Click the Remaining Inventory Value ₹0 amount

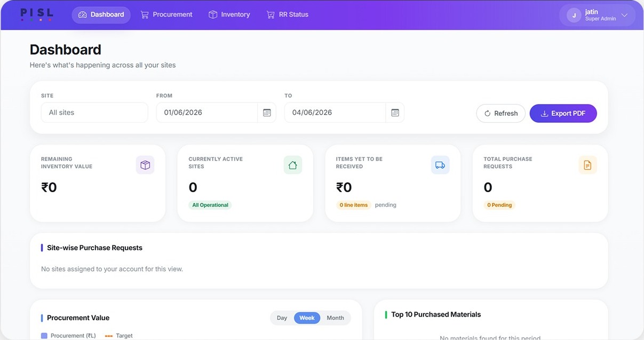point(49,187)
